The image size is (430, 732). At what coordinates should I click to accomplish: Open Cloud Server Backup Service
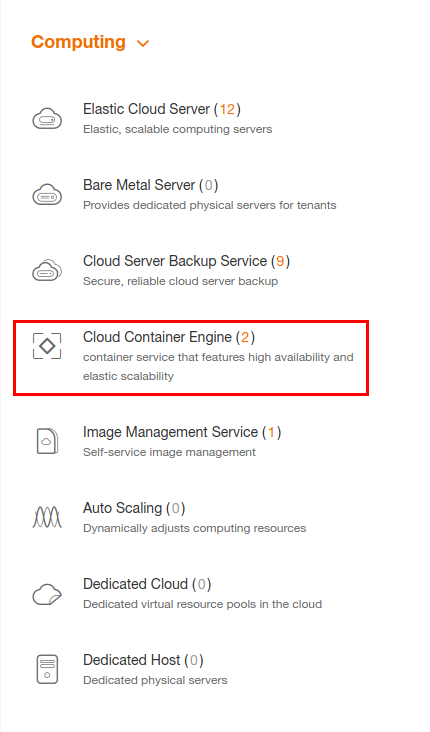186,261
